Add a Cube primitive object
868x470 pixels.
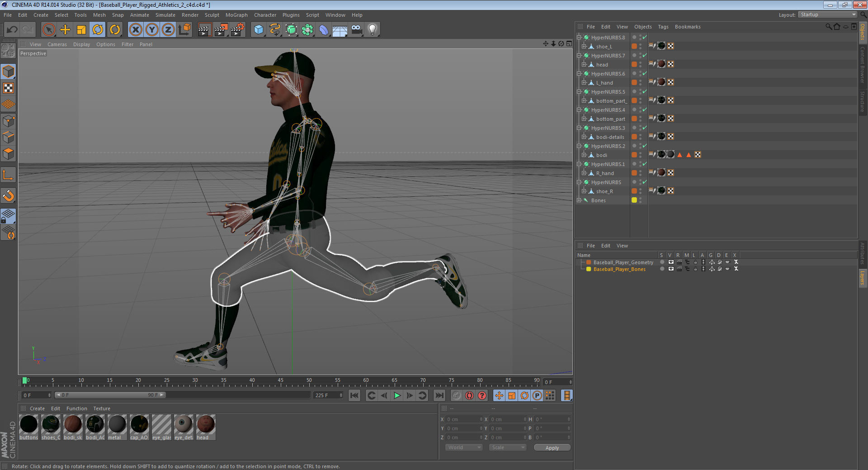tap(259, 30)
